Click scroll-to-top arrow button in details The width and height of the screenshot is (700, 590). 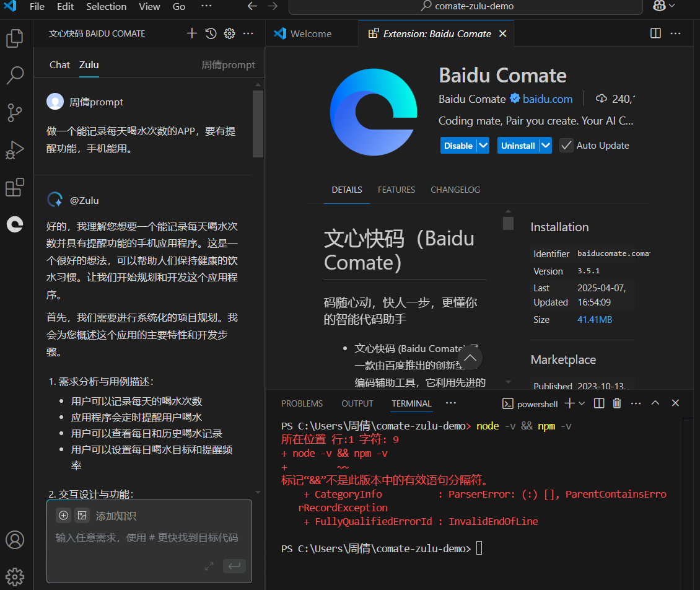[470, 358]
